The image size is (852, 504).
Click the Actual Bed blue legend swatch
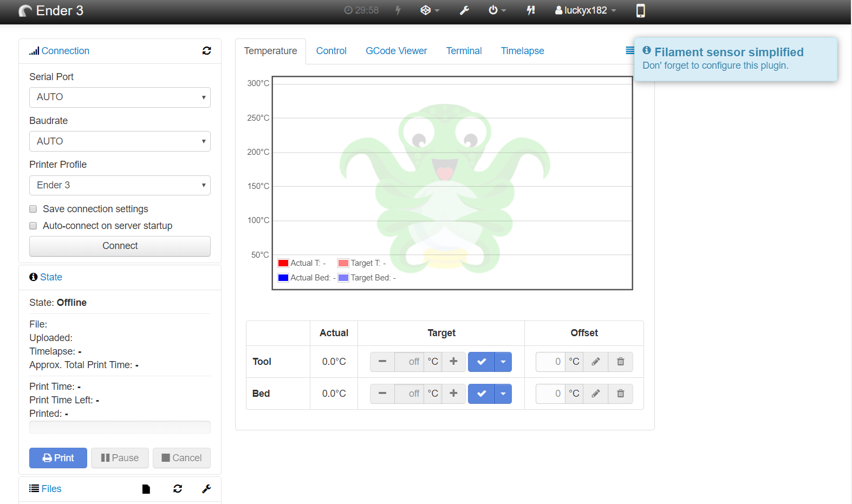pyautogui.click(x=283, y=278)
